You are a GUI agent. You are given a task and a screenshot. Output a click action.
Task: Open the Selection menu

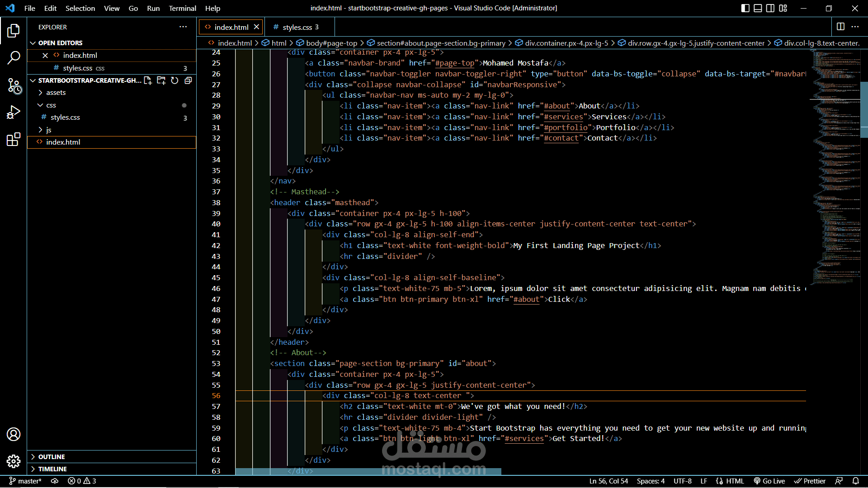80,8
